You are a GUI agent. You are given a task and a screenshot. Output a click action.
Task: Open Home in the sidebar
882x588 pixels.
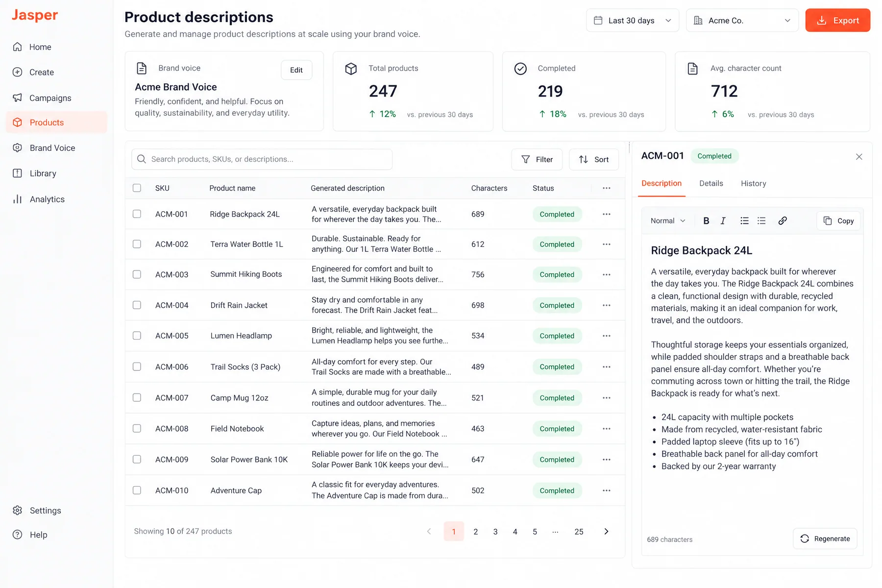pos(56,47)
